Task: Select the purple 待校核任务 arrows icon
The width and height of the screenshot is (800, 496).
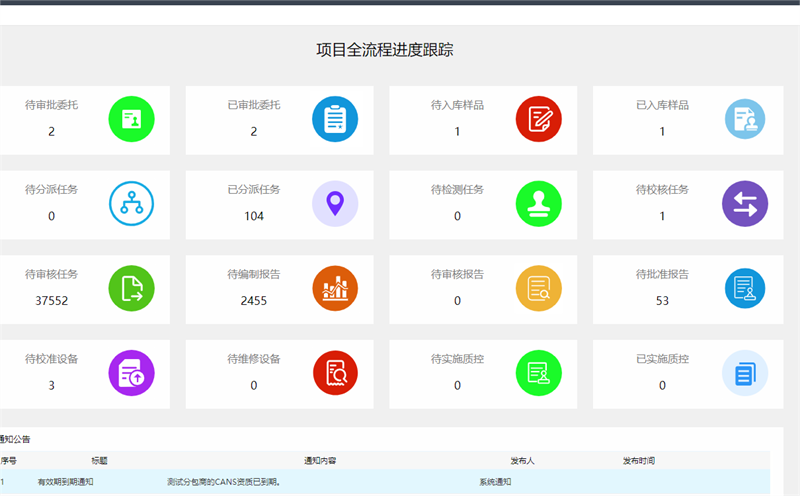Action: tap(744, 204)
